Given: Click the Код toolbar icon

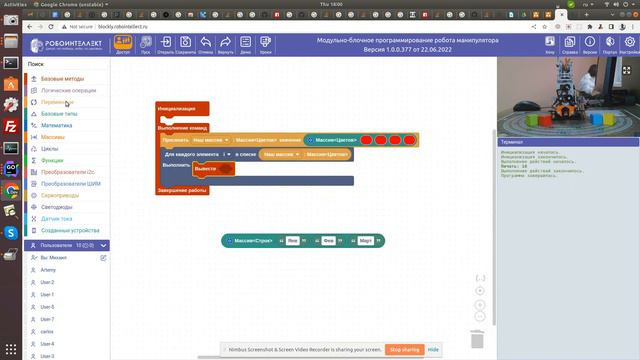Looking at the screenshot, I should pyautogui.click(x=550, y=44).
